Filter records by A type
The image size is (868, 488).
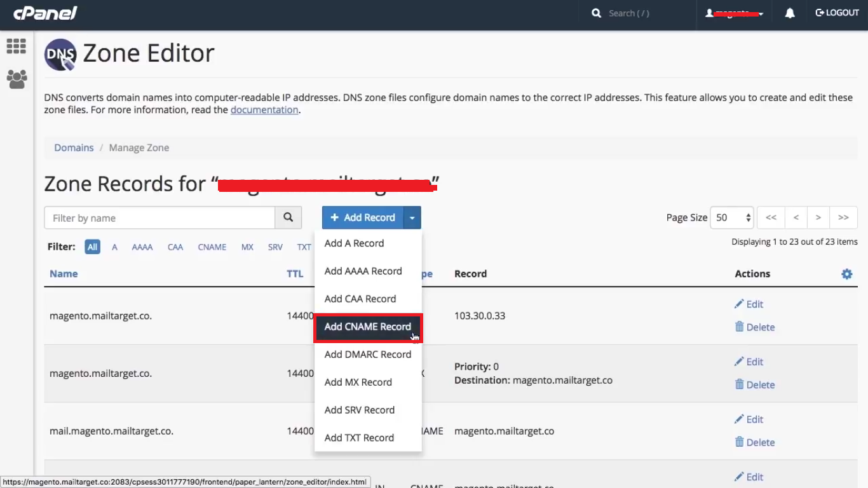[114, 247]
